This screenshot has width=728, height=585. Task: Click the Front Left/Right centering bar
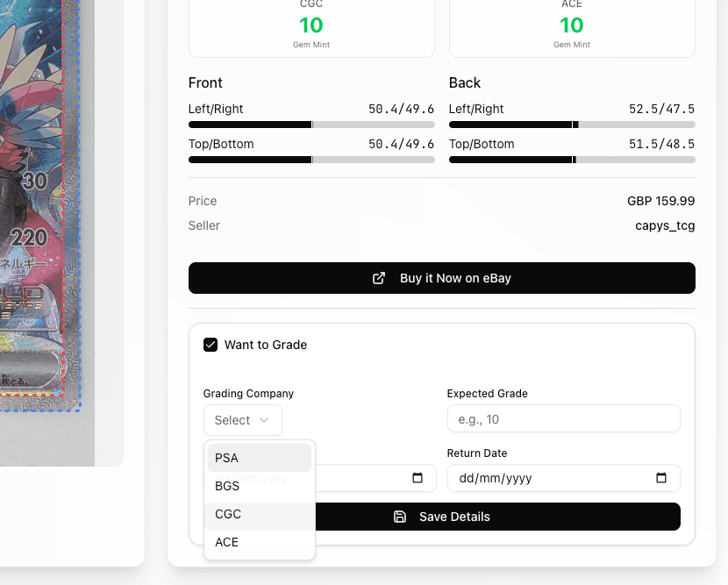click(311, 125)
